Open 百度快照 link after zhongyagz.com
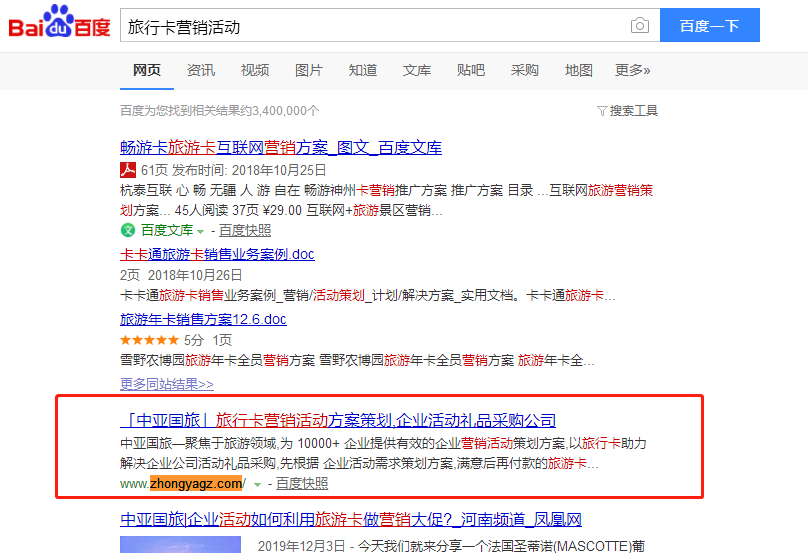 click(302, 484)
